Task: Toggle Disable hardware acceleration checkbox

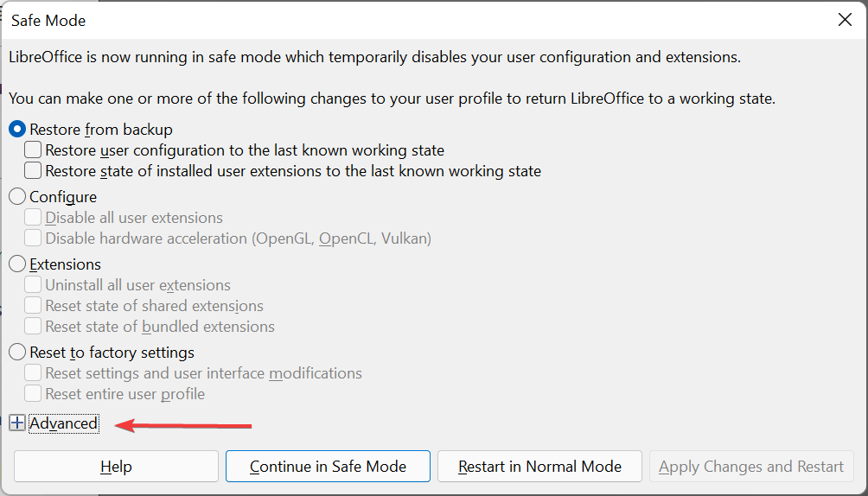Action: pyautogui.click(x=33, y=238)
